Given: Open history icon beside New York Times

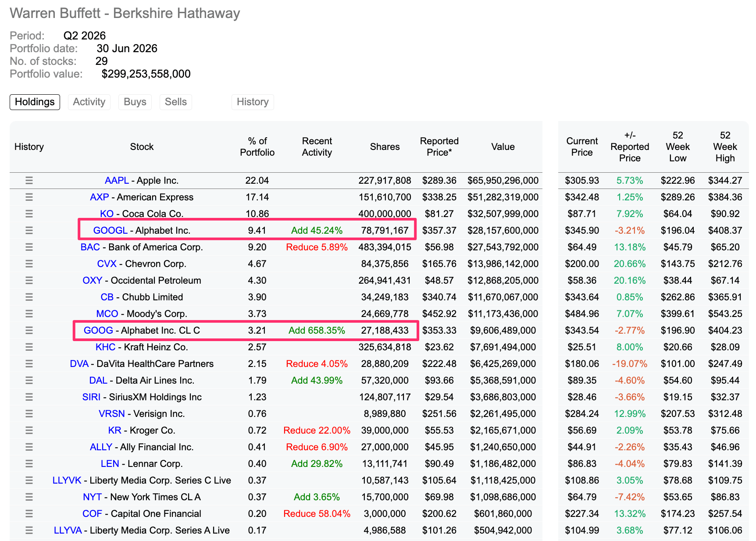Looking at the screenshot, I should (x=29, y=497).
